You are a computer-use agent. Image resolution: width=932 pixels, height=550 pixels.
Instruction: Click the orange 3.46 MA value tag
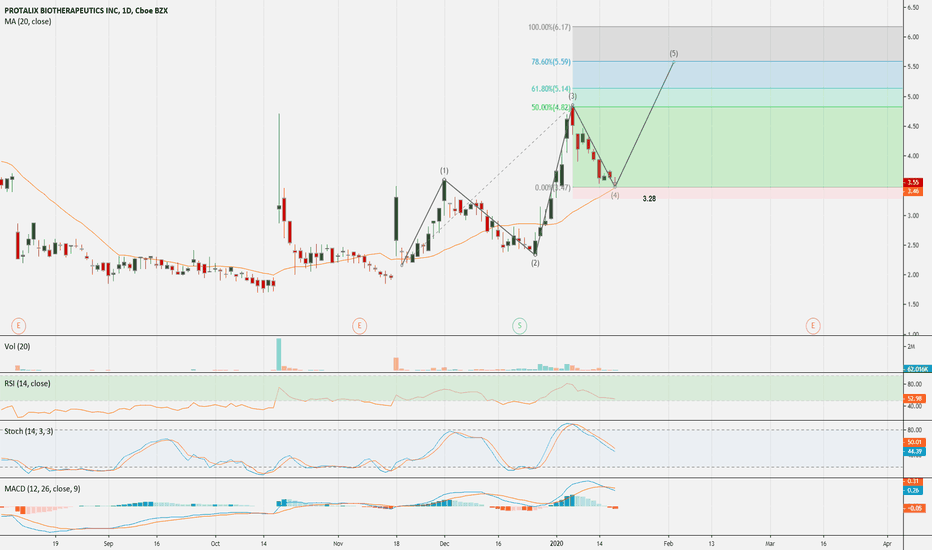click(x=914, y=191)
